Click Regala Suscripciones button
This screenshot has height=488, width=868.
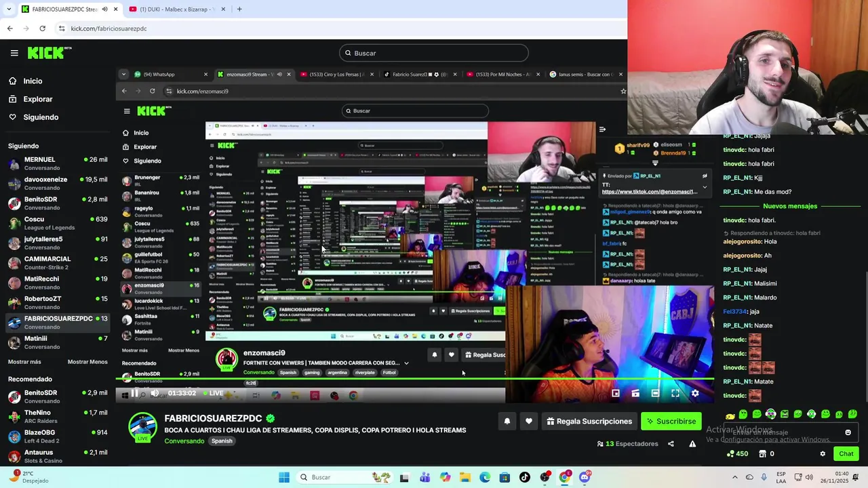tap(589, 422)
